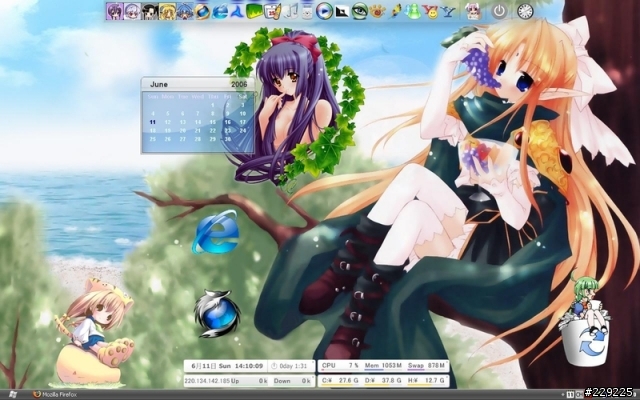Click the 2006 year label in calendar

(x=239, y=84)
